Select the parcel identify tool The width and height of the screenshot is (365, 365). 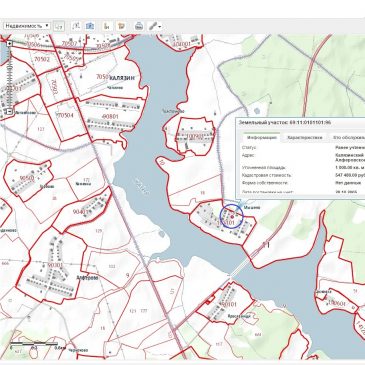[x=59, y=26]
